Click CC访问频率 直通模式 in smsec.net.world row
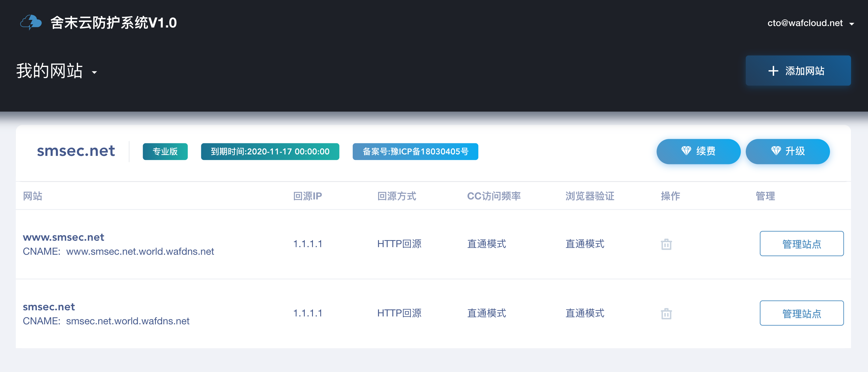This screenshot has height=372, width=868. click(487, 313)
